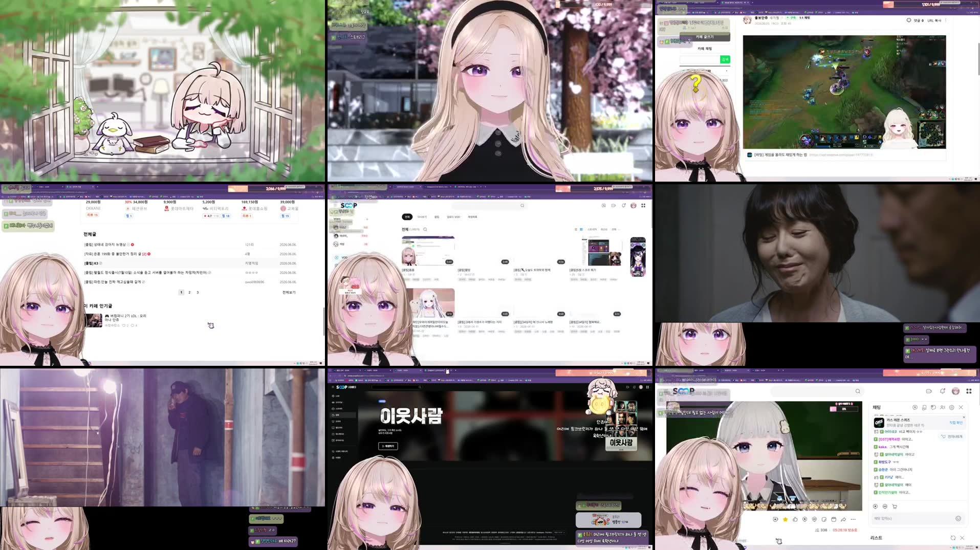Open page 2 of the cafe 전체글 list
The height and width of the screenshot is (550, 980).
pos(189,293)
